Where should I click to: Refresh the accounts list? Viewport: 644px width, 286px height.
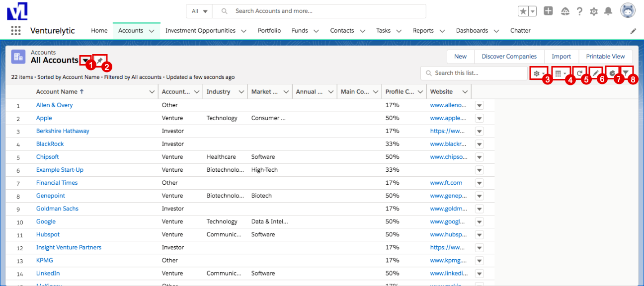[579, 73]
